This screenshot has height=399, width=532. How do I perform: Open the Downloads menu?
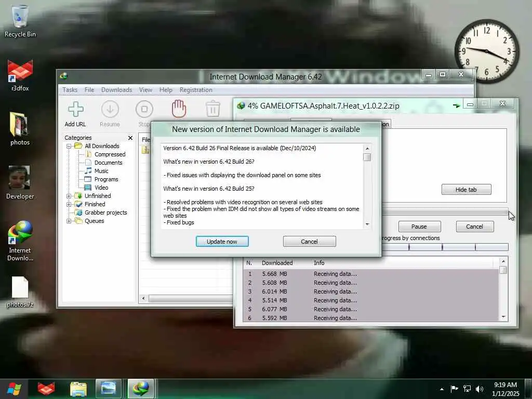click(116, 90)
